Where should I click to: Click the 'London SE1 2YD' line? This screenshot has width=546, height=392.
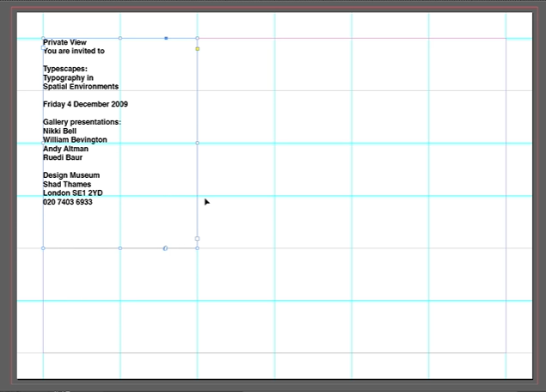pyautogui.click(x=73, y=193)
